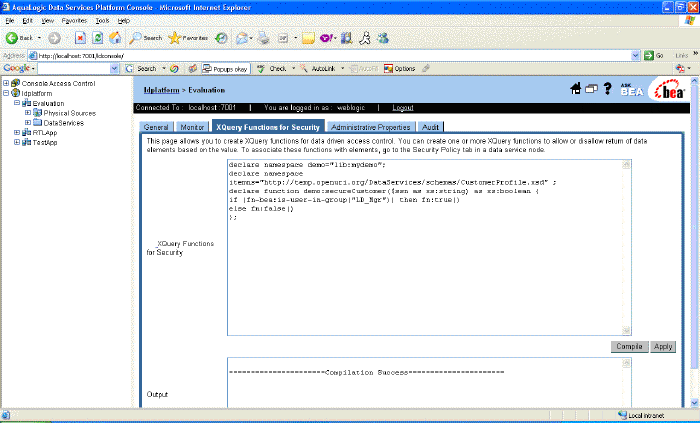Screen dimensions: 700x423
Task: Open console Help question mark icon
Action: (607, 88)
